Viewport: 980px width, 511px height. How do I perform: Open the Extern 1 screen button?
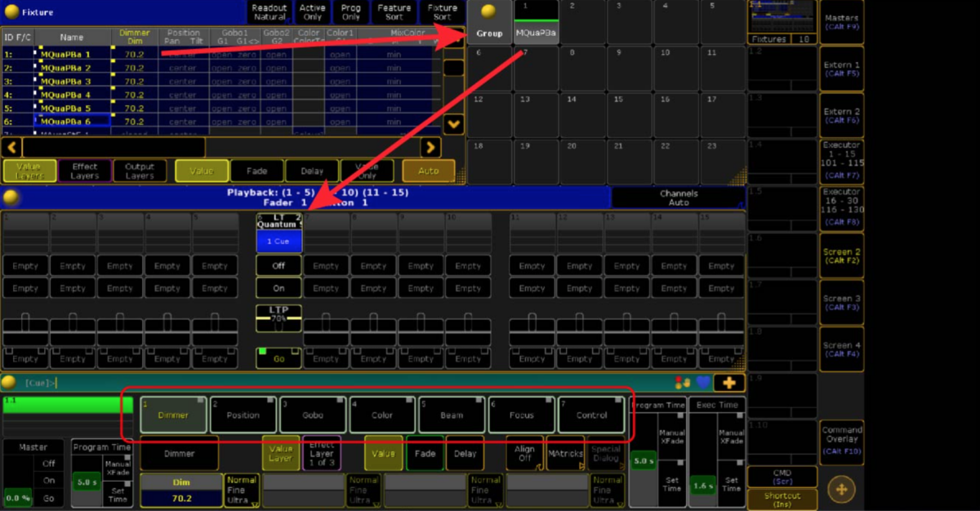pyautogui.click(x=841, y=69)
